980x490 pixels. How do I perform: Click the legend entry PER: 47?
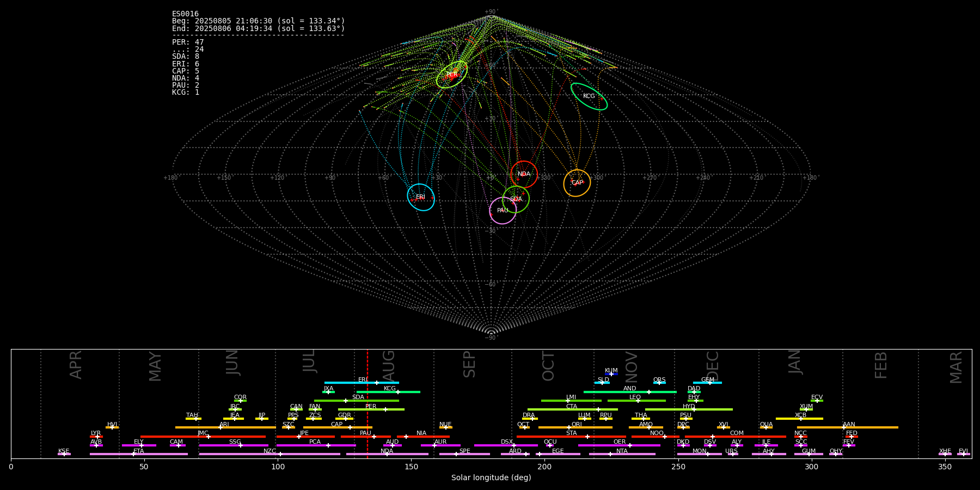tap(188, 42)
